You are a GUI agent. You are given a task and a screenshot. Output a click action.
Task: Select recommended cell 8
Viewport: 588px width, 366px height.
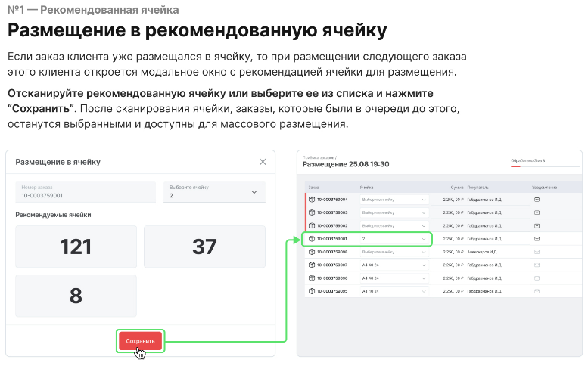[x=76, y=296]
